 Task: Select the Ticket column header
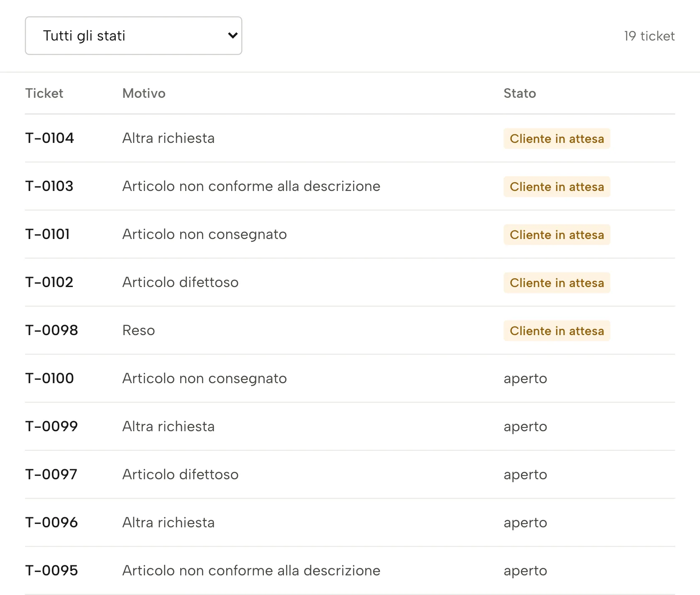coord(44,93)
